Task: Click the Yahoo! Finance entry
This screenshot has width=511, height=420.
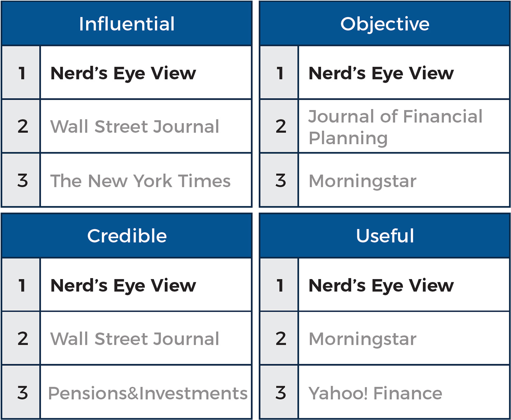Action: click(375, 393)
